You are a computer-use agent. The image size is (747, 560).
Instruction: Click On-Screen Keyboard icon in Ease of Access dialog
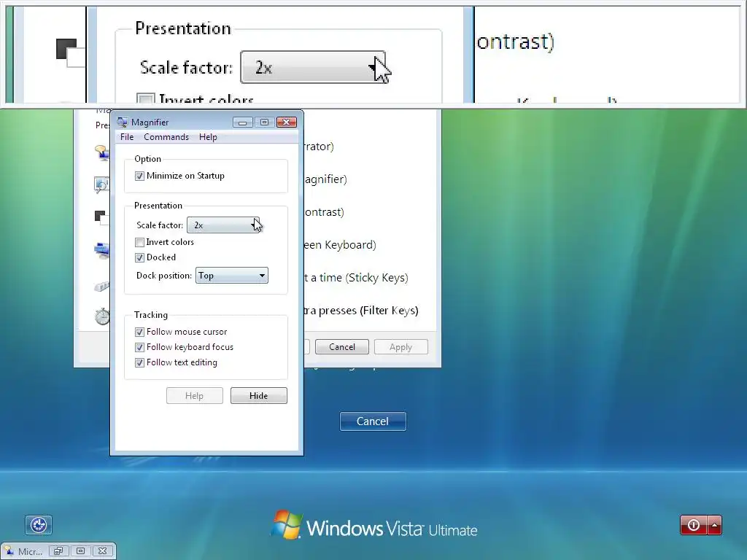(x=102, y=251)
